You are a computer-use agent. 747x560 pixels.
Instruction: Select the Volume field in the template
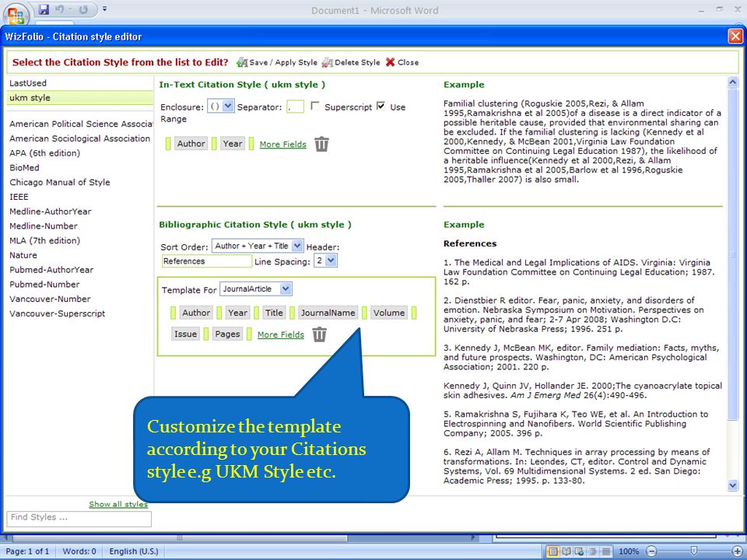(x=389, y=313)
